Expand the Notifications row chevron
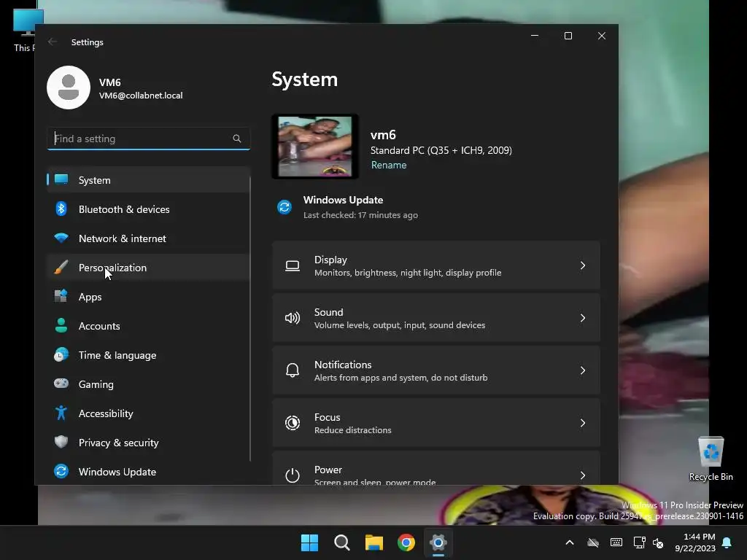 tap(583, 370)
